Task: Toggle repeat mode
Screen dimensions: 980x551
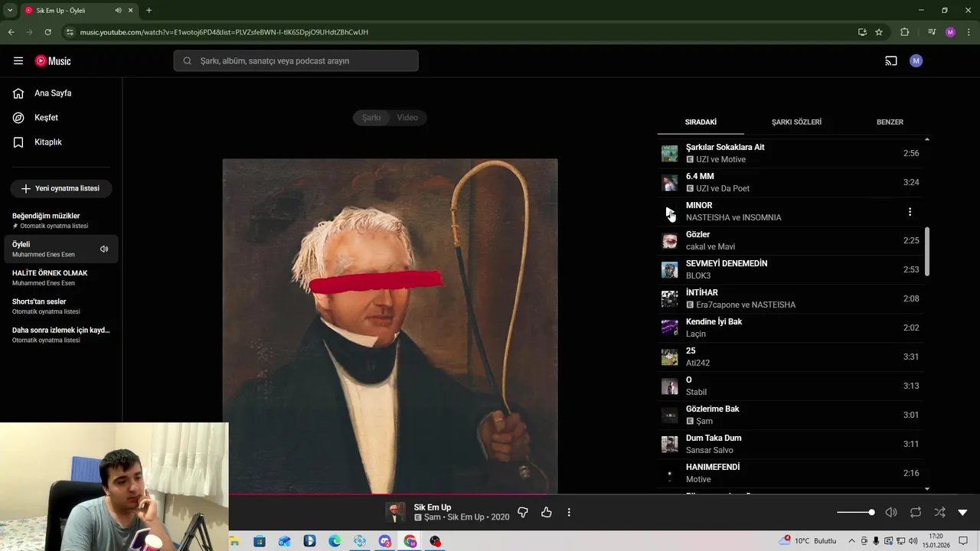Action: point(916,513)
